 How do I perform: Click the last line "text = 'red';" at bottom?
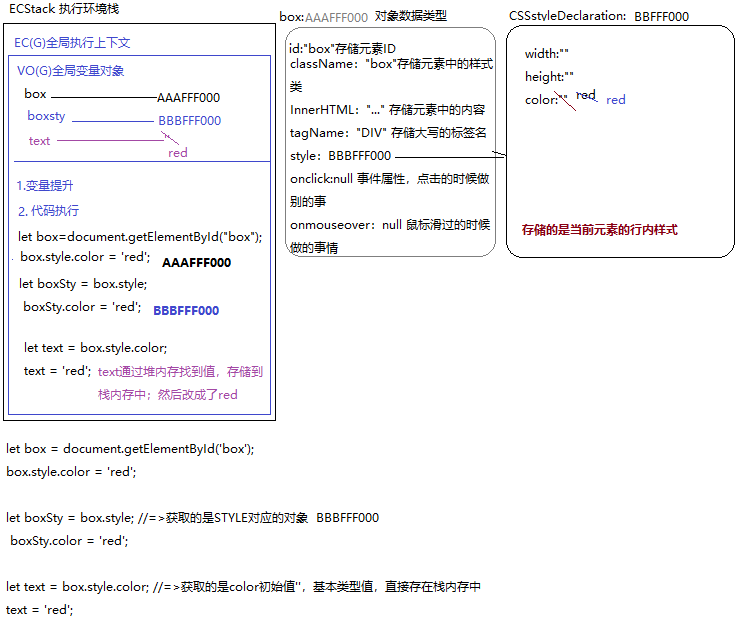pos(39,610)
